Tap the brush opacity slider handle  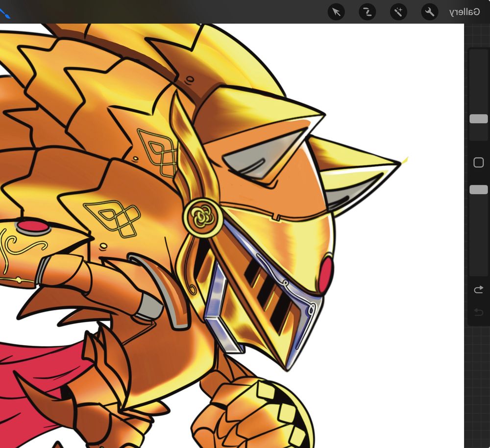tap(478, 189)
